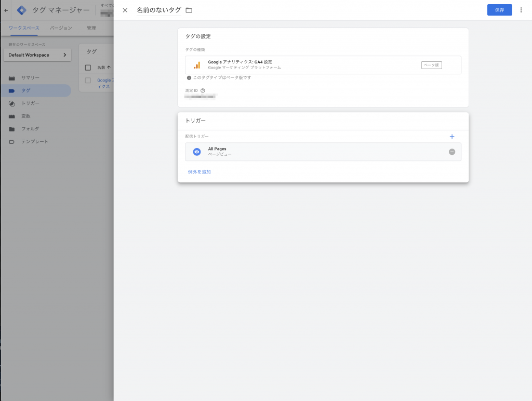Click the ベータ版 badge
Screen dimensions: 532x401
click(x=431, y=65)
